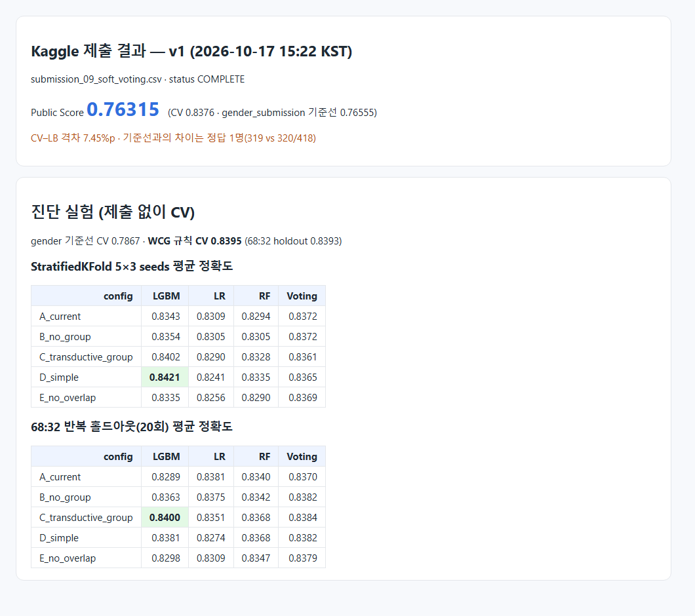Screen dimensions: 695x616
Task: Click LR value 0.8351
Action: point(211,518)
